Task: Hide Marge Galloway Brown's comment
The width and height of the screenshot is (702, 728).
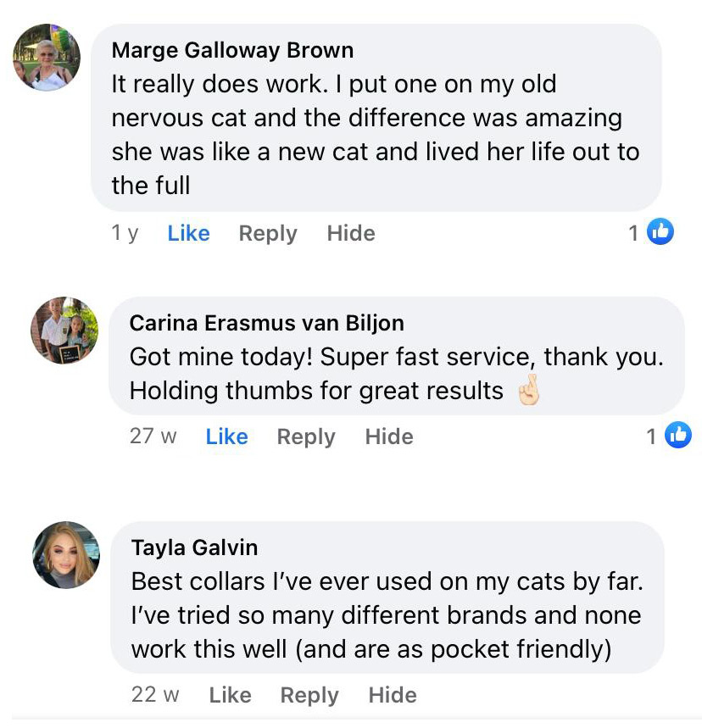Action: click(x=351, y=233)
